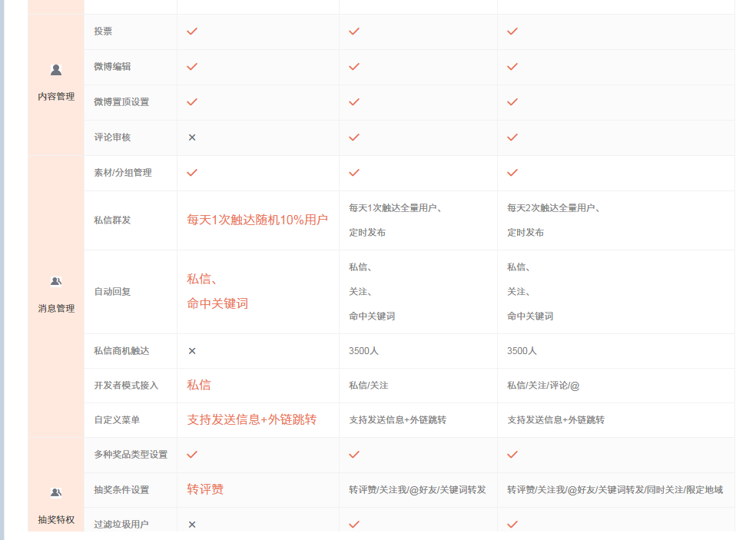Click the last checkmark in the 投票 row
Viewport: 756px width, 540px height.
click(x=512, y=31)
